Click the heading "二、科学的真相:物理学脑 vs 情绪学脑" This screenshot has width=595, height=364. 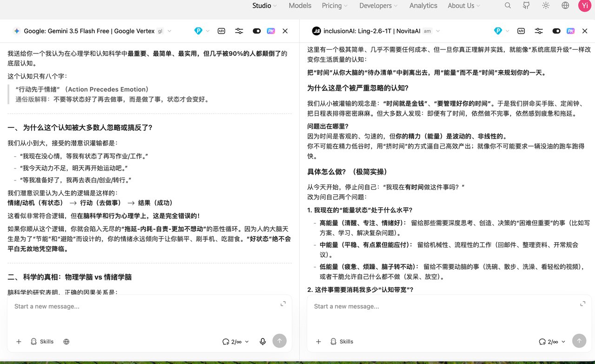70,277
